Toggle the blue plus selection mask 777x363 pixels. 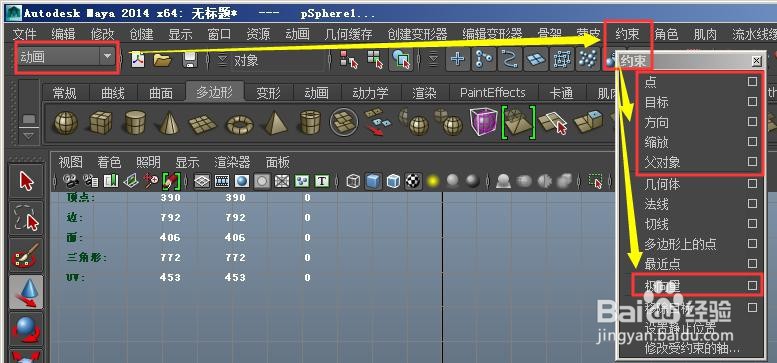pyautogui.click(x=457, y=59)
